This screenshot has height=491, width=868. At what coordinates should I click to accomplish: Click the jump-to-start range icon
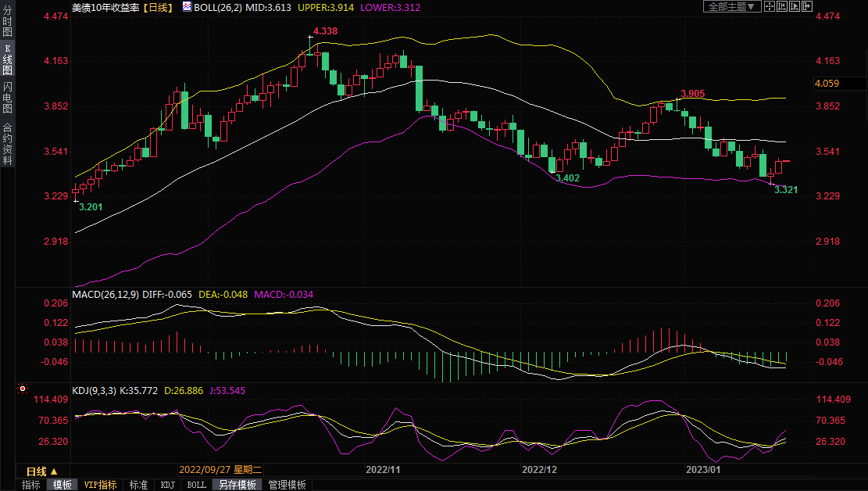[782, 6]
